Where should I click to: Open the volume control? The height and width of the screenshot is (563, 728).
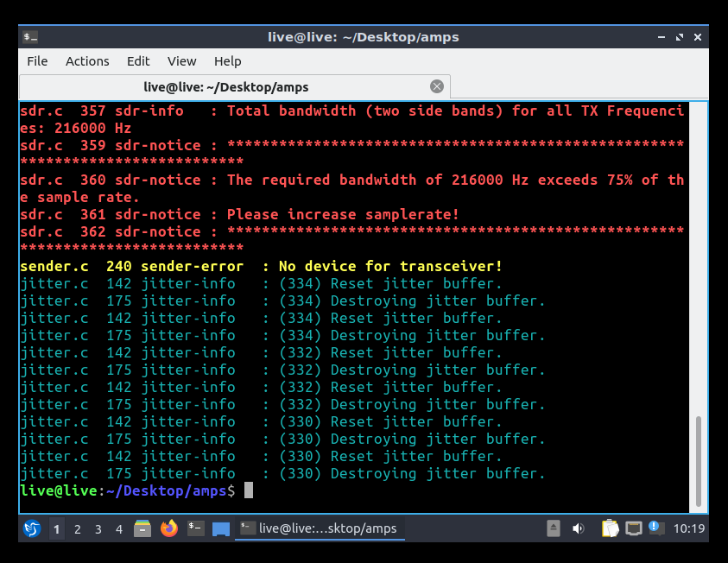(x=578, y=528)
